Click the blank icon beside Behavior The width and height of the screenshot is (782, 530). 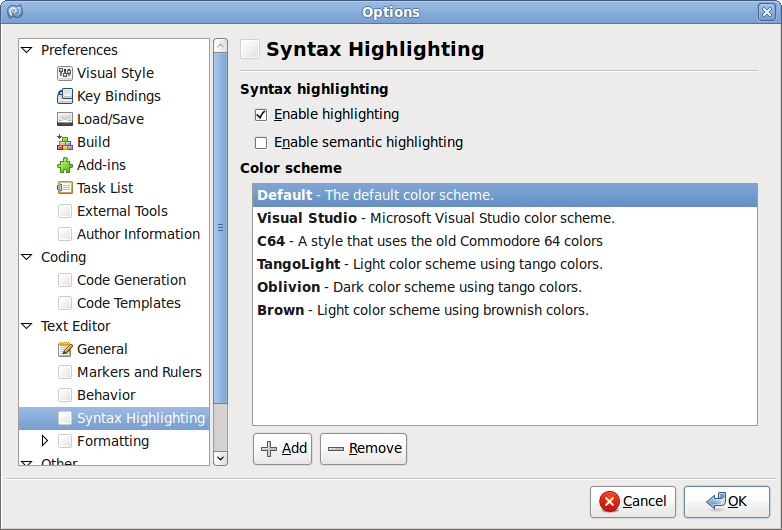(65, 395)
